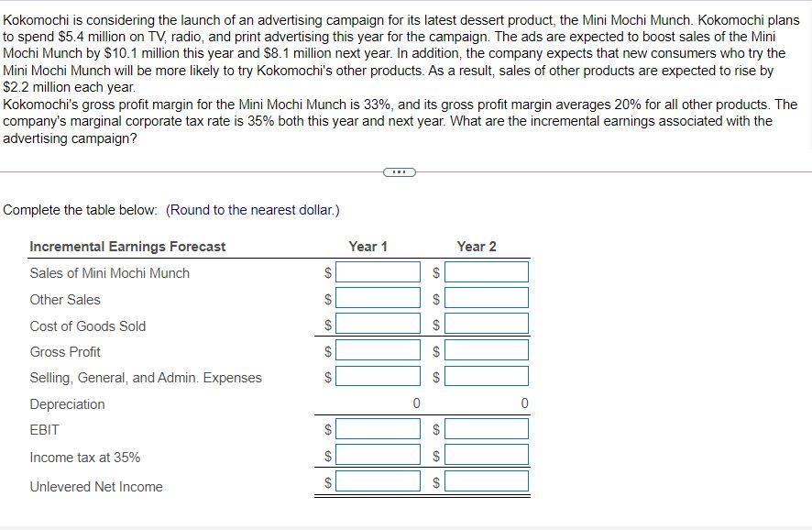
Task: Select the Year 1 Selling, General, and Admin field
Action: pos(376,376)
